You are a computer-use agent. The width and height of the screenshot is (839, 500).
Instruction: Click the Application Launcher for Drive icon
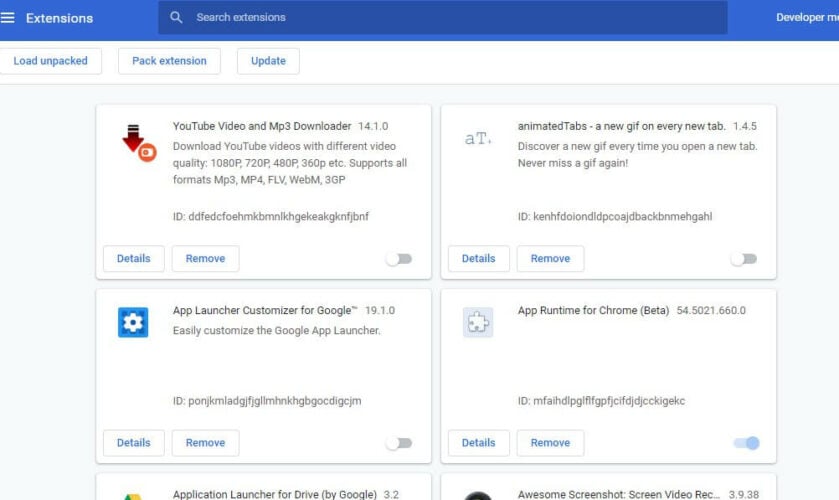point(133,496)
